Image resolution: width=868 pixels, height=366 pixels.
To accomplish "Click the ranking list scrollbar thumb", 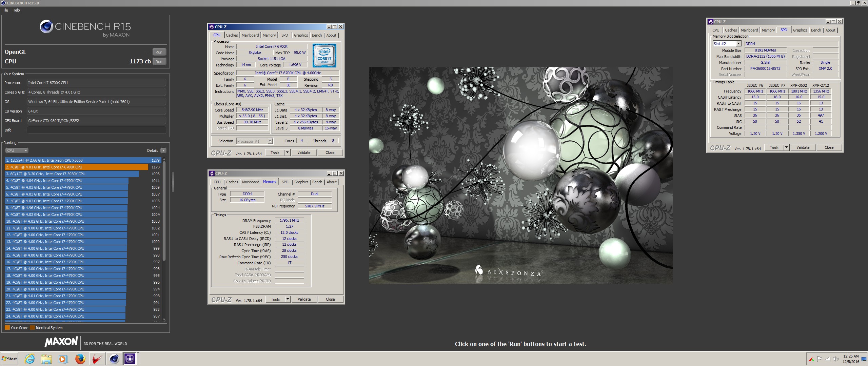I will 164,211.
